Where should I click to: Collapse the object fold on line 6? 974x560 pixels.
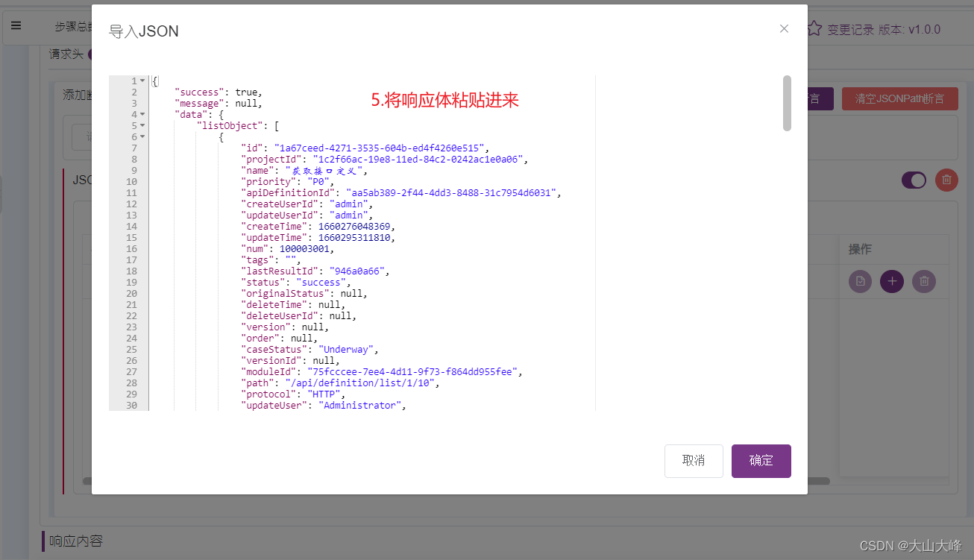[x=142, y=136]
